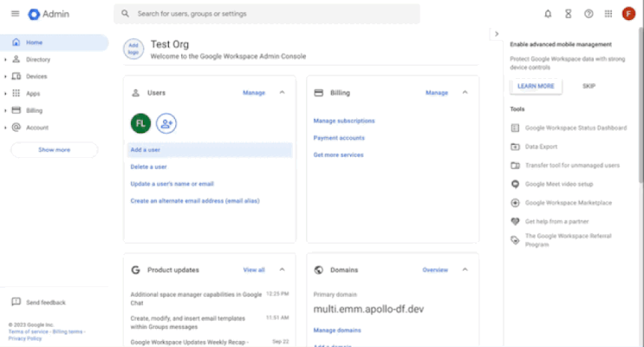Open notifications bell
Image resolution: width=644 pixels, height=347 pixels.
[548, 14]
